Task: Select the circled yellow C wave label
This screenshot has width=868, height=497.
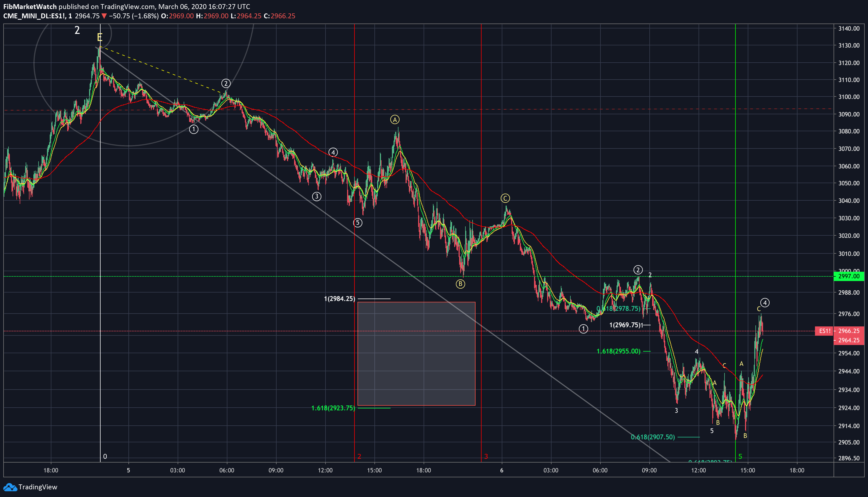Action: click(505, 198)
